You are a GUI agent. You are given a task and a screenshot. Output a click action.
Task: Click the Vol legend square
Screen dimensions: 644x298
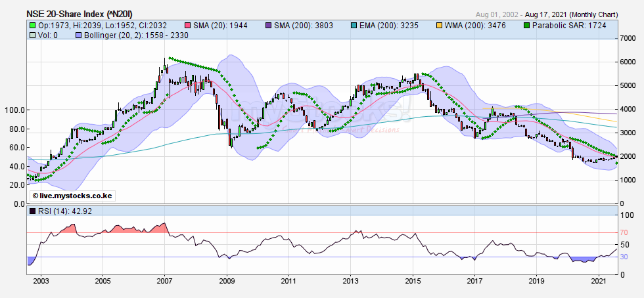point(32,34)
